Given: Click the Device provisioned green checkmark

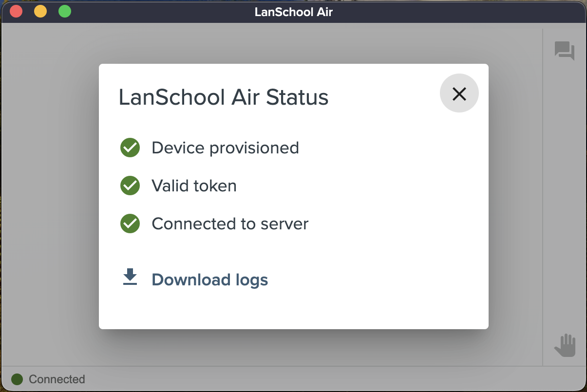Looking at the screenshot, I should [130, 148].
